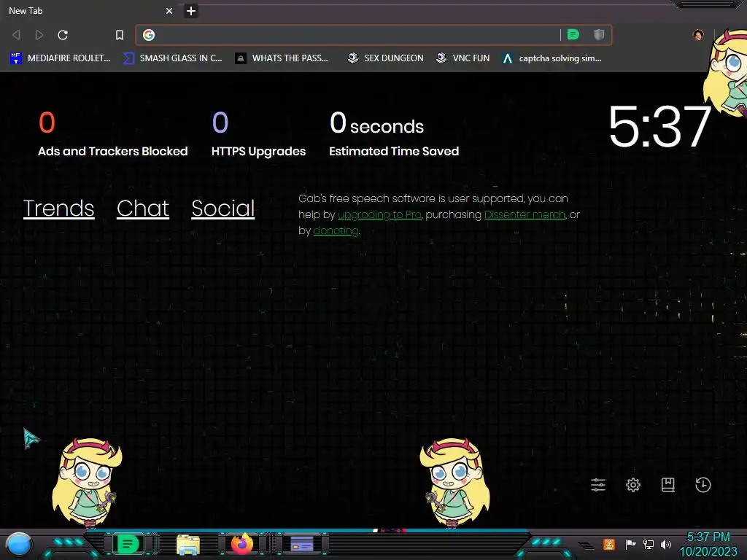Open the bookmarks manager icon
Screen dimensions: 747x560
[x=668, y=485]
